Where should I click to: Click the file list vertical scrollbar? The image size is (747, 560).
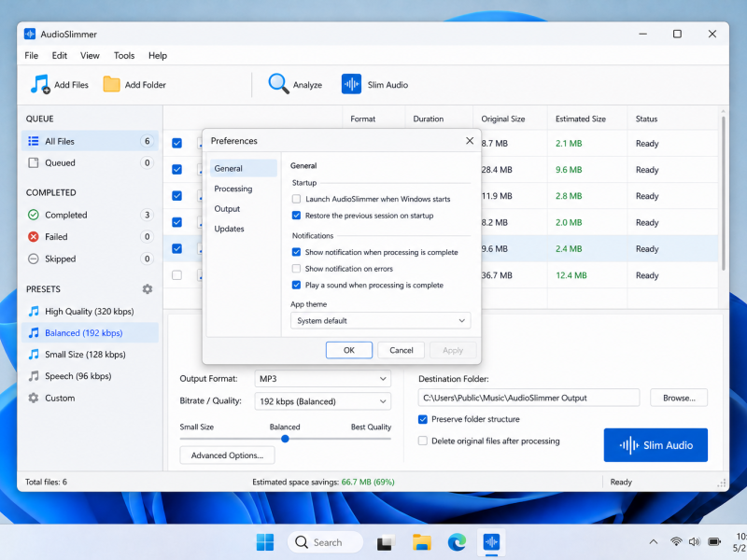[x=723, y=193]
